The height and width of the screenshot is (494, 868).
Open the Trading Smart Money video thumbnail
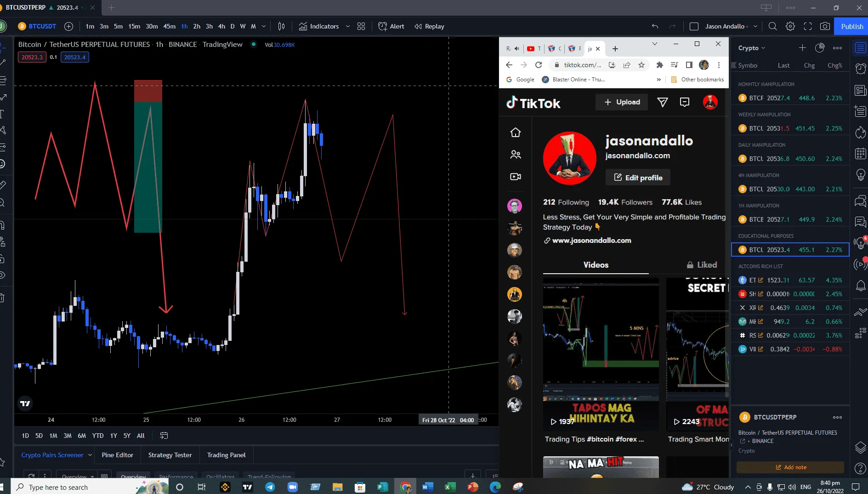coord(698,354)
